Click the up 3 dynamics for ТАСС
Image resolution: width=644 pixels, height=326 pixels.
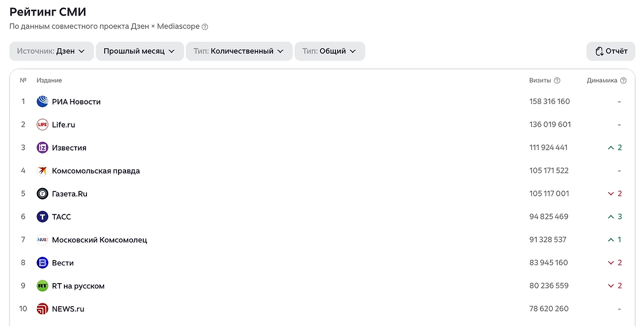tap(615, 217)
